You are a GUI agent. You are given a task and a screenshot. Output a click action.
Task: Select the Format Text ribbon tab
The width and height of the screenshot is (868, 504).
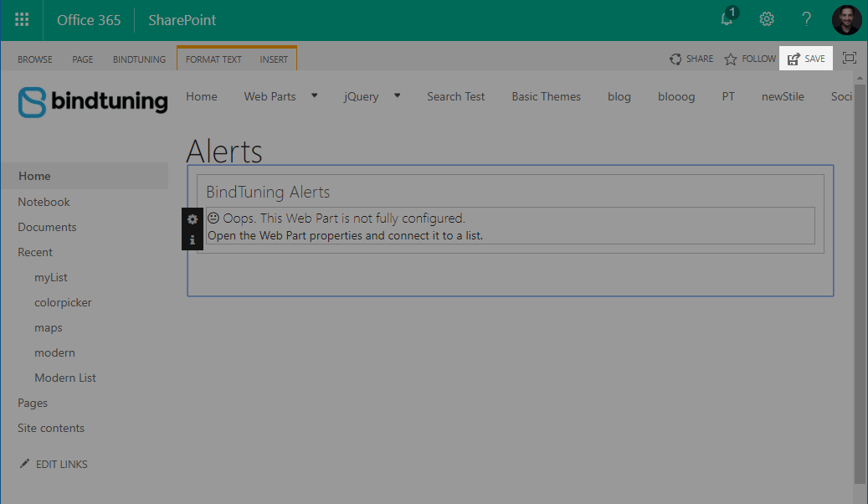pos(213,59)
